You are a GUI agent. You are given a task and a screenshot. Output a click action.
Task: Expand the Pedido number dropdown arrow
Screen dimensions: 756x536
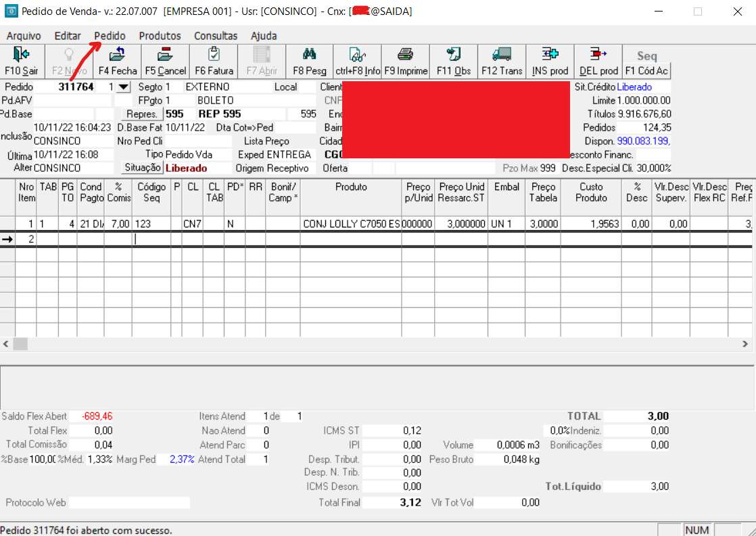124,87
